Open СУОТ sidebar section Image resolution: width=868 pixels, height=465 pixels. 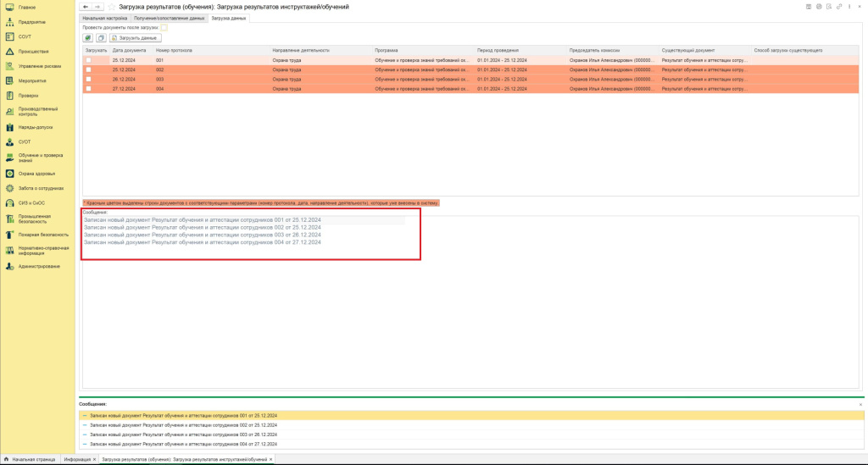tap(25, 142)
